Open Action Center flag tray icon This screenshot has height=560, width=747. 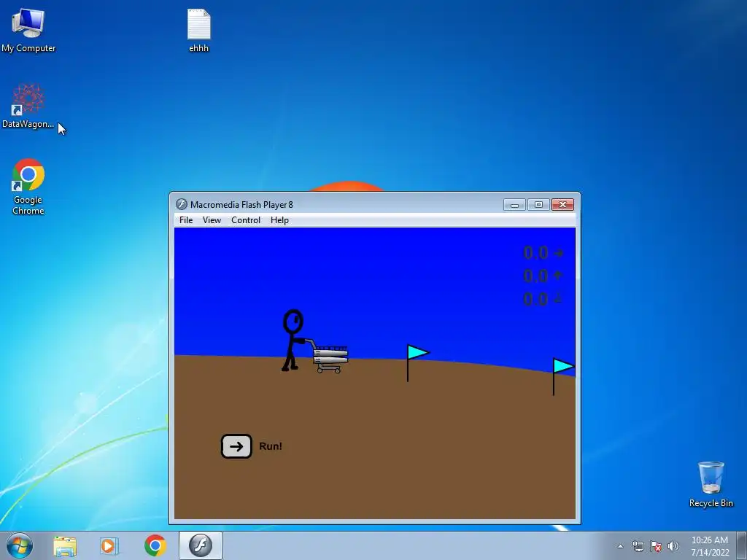tap(656, 546)
